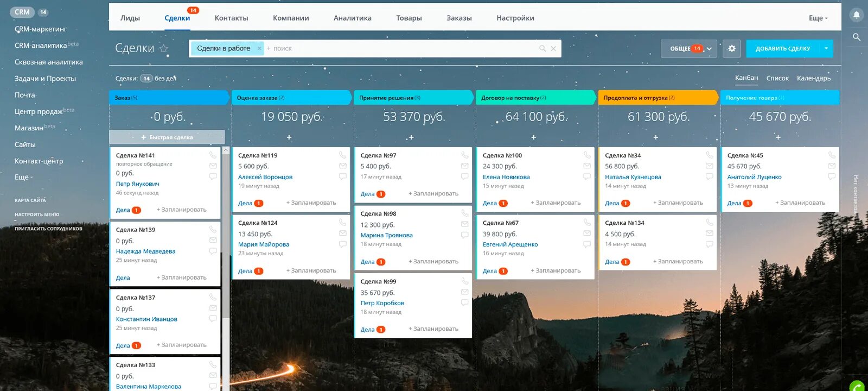
Task: Click the phone icon on Сделка №34
Action: click(x=710, y=155)
